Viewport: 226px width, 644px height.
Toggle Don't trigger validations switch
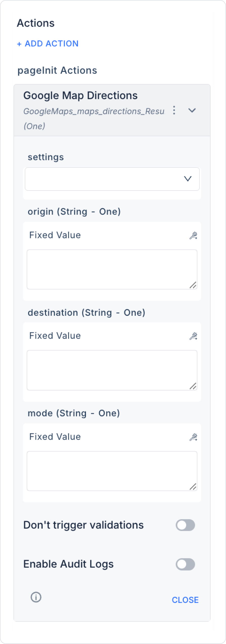click(185, 525)
